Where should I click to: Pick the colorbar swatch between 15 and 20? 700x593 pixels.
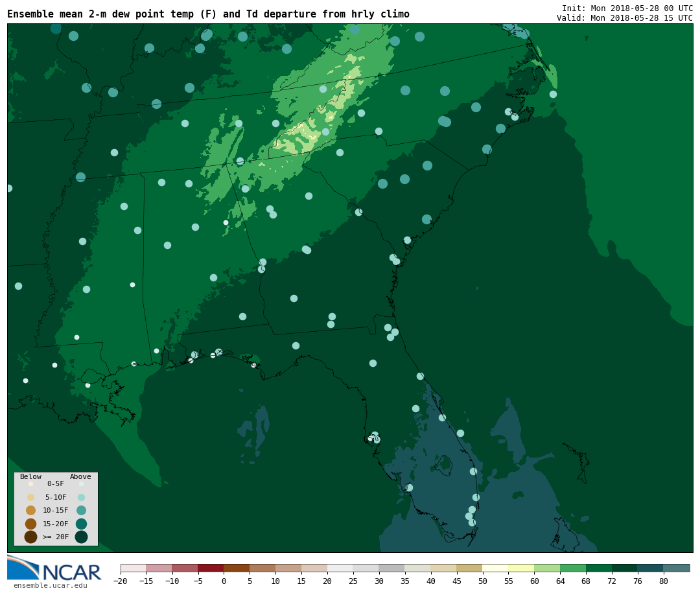[314, 568]
